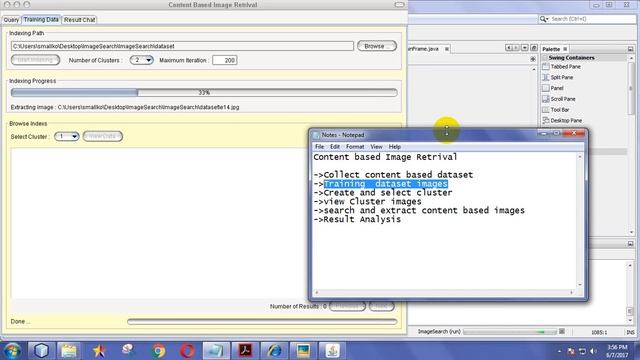Click the Next results button
Image resolution: width=640 pixels, height=360 pixels.
tap(382, 306)
